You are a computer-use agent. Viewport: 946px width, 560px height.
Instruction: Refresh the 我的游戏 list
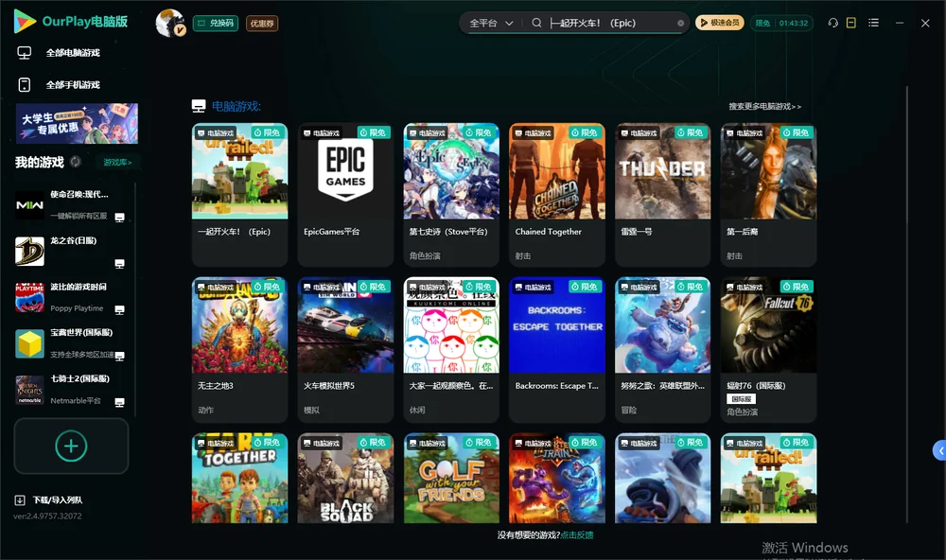tap(76, 162)
